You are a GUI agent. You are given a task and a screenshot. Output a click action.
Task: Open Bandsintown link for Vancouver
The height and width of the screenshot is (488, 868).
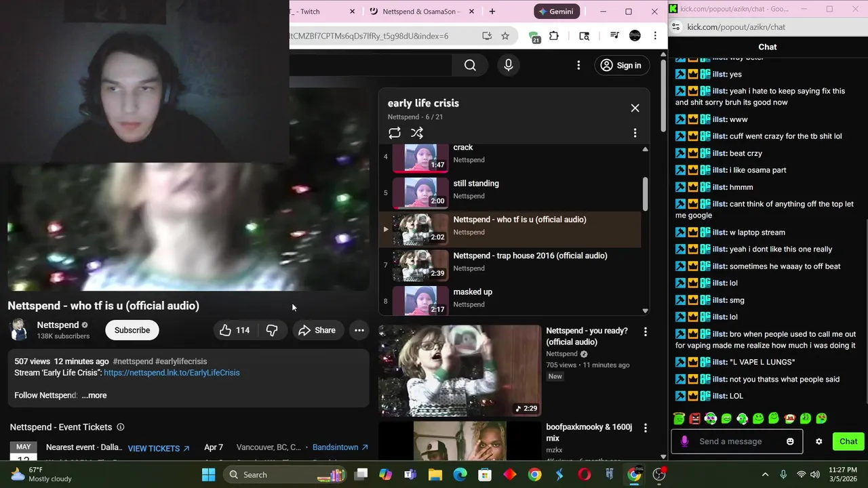pos(340,447)
